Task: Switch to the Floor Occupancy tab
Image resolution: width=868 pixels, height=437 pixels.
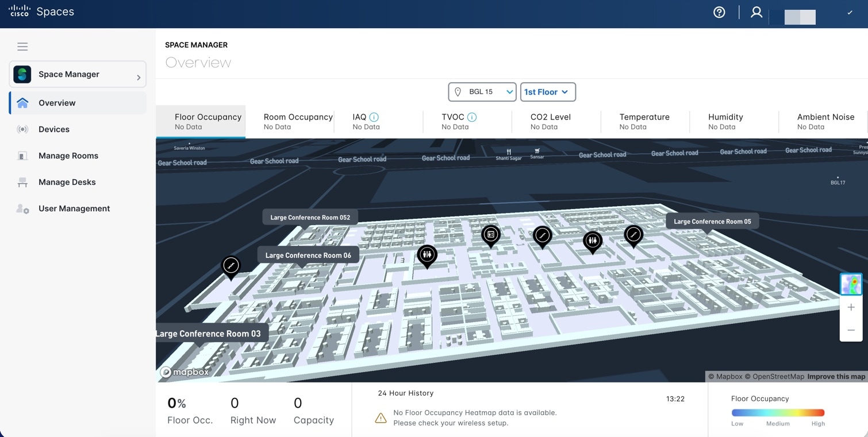Action: [201, 121]
